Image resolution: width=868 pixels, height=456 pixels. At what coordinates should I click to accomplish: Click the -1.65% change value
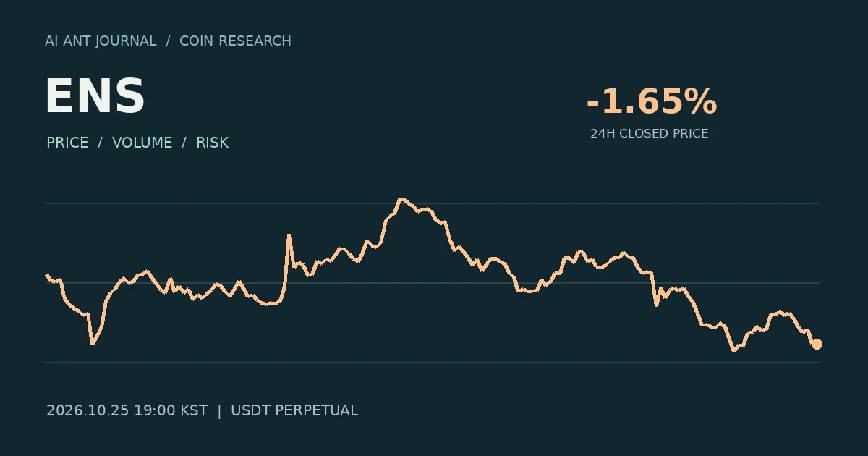[651, 101]
